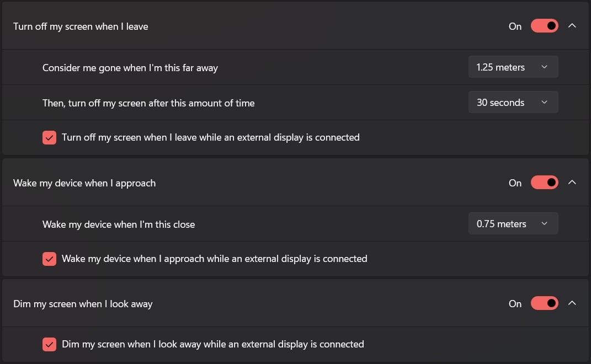Turn off Dim my screen when I look away
Screen dimensions: 591x364
544,303
